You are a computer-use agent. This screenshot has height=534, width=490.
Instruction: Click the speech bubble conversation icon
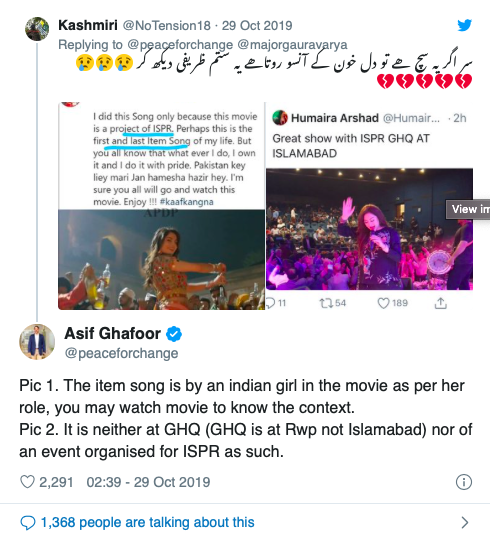click(28, 523)
